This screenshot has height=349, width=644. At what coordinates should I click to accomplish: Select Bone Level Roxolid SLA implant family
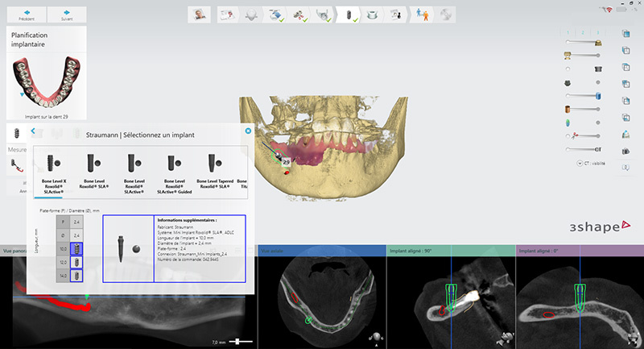pos(94,172)
